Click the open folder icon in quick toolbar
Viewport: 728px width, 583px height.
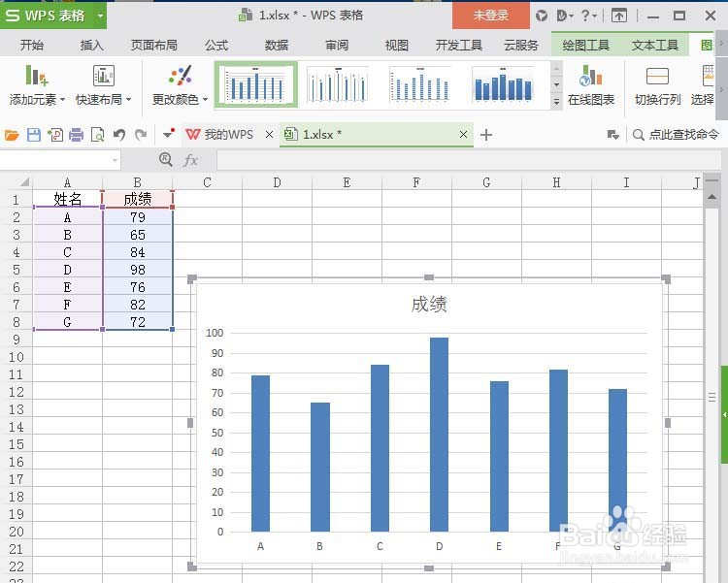tap(12, 135)
